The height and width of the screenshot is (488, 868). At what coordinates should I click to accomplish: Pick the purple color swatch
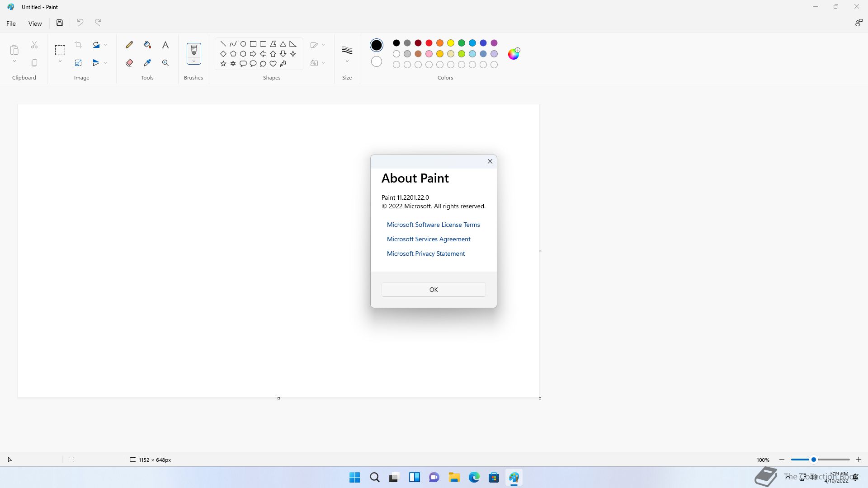click(494, 43)
